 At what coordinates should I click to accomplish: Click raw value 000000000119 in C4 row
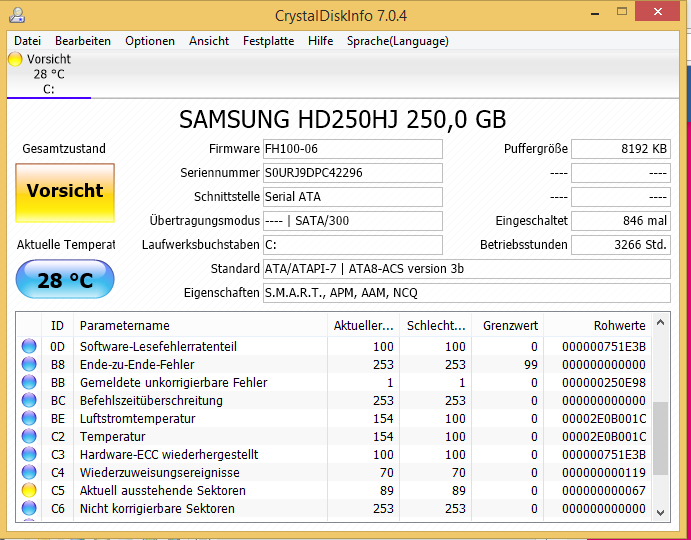coord(604,473)
